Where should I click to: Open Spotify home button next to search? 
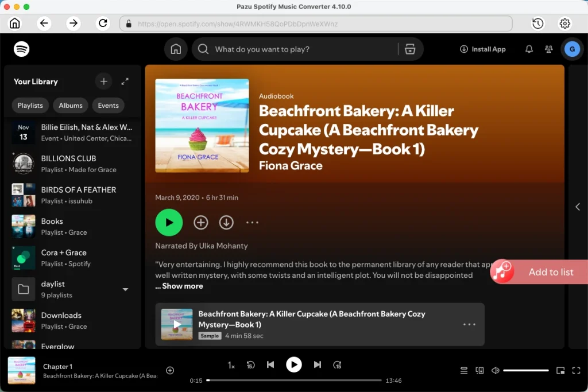(176, 49)
